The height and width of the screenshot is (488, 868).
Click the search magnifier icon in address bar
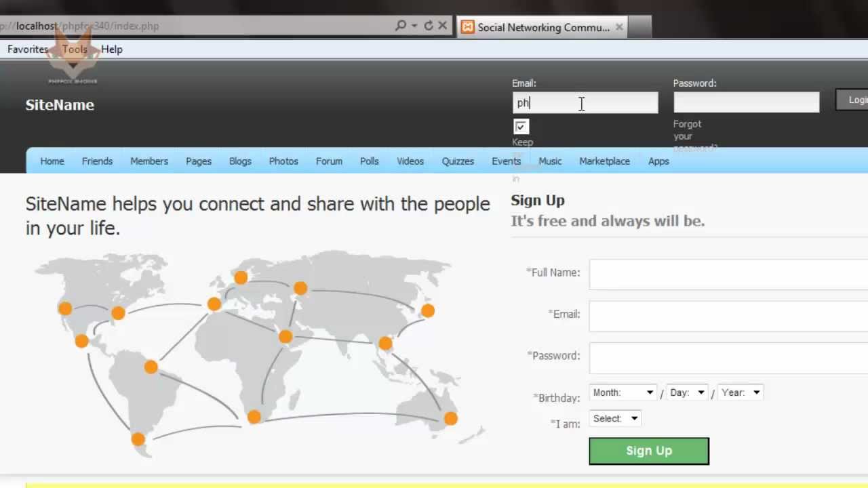(x=400, y=26)
